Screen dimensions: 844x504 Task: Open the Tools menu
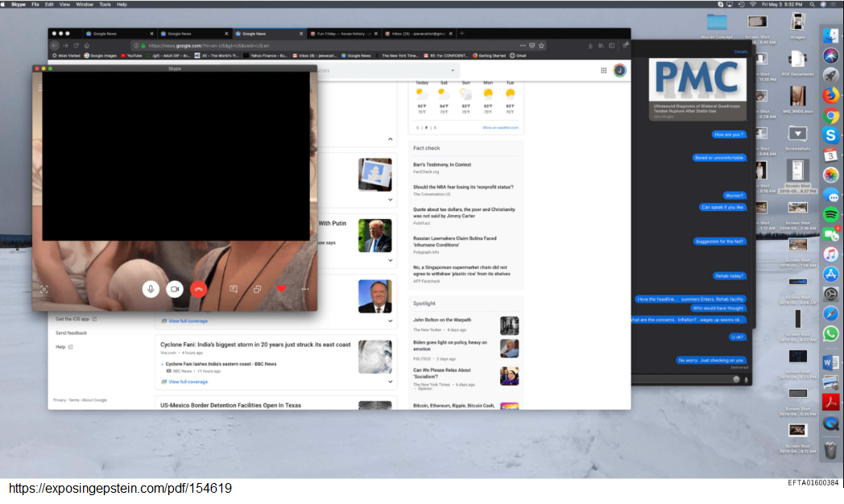pos(105,4)
